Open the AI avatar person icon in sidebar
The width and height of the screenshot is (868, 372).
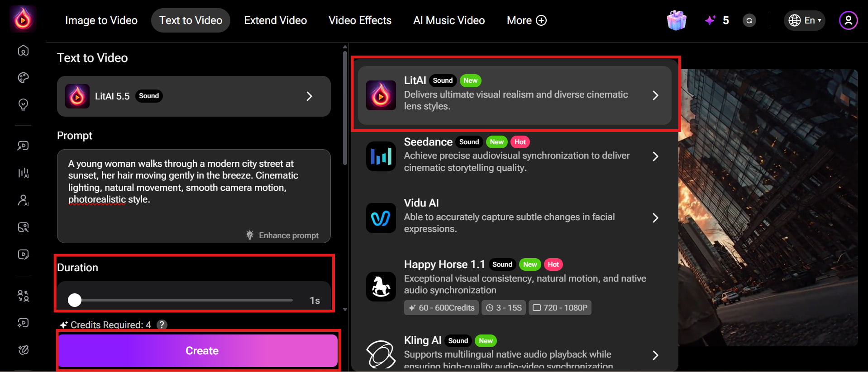tap(23, 200)
